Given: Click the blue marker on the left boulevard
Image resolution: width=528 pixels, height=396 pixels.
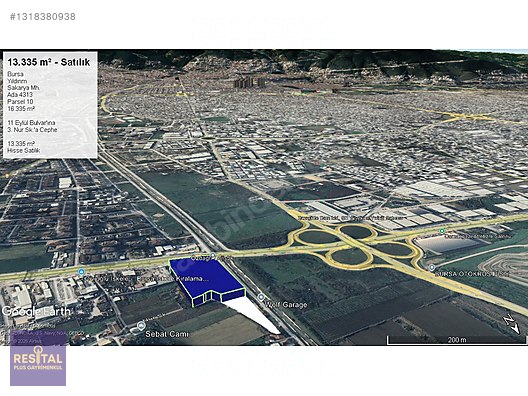Looking at the screenshot, I should [81, 271].
